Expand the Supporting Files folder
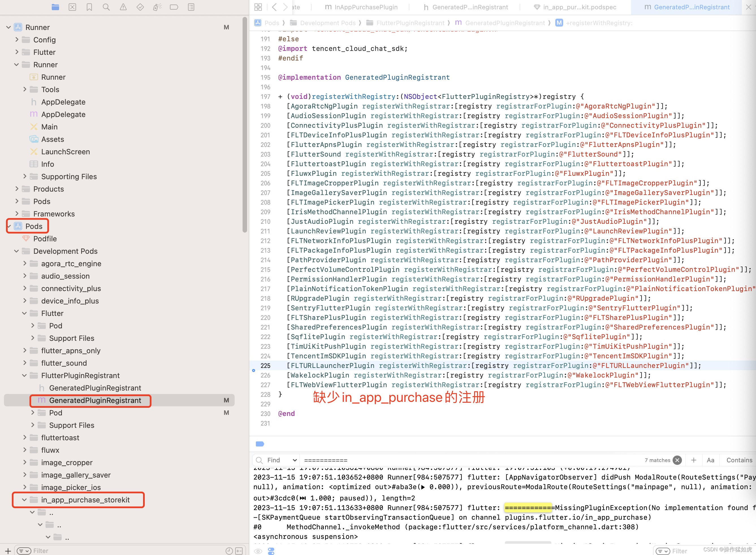This screenshot has height=555, width=756. click(25, 176)
